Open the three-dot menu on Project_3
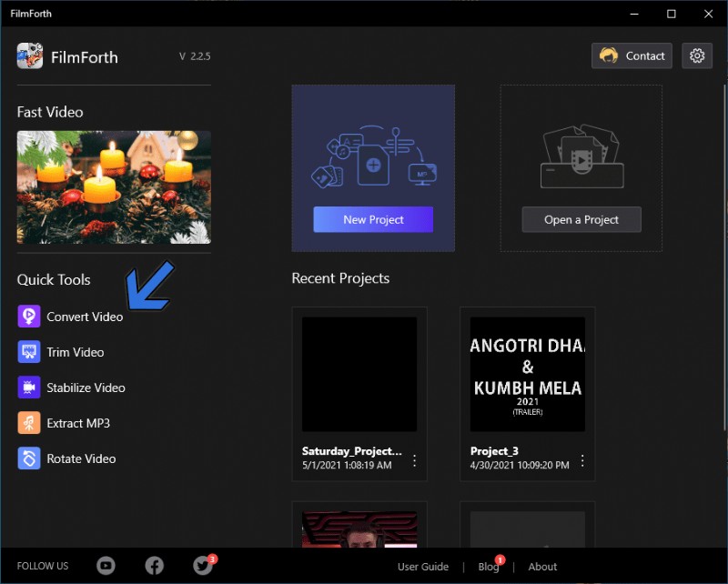 pyautogui.click(x=582, y=460)
